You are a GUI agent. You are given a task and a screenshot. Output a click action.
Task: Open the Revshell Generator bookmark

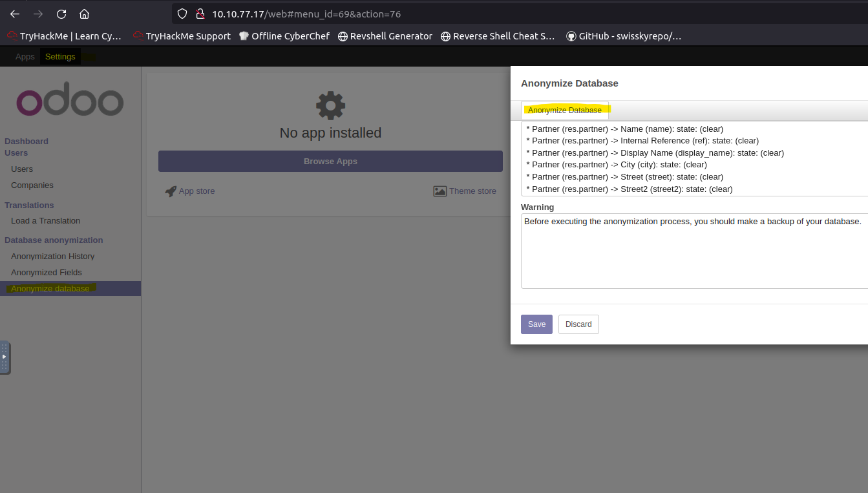tap(385, 36)
